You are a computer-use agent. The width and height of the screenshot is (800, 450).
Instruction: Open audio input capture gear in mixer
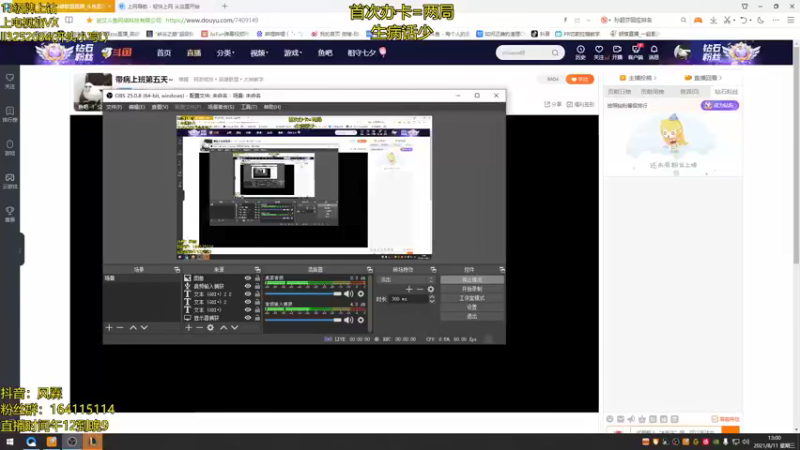[361, 320]
